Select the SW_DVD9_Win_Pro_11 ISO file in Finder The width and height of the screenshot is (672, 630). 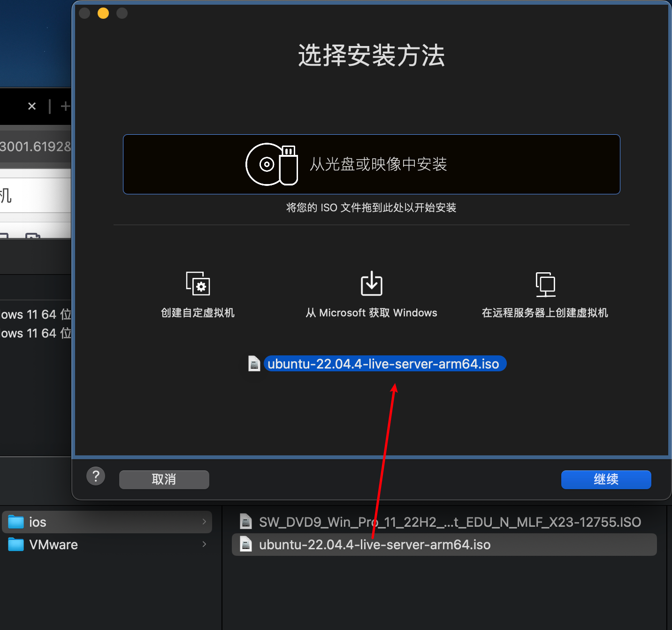click(x=444, y=522)
